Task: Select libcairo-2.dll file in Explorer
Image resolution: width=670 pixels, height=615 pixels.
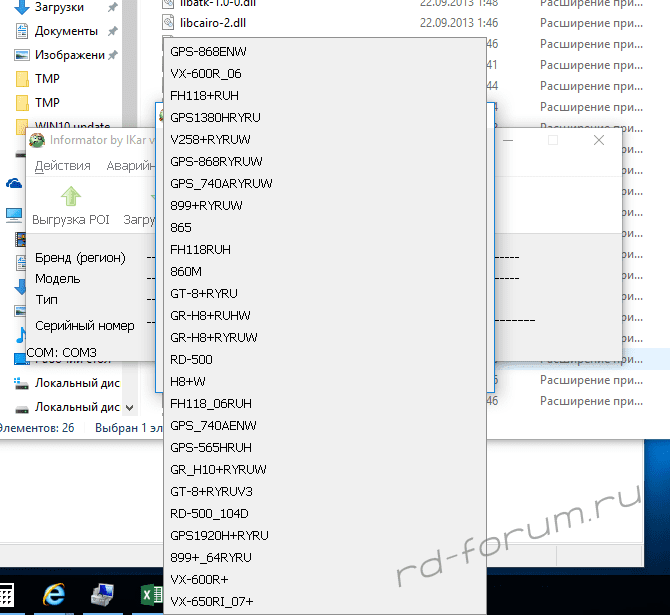Action: tap(212, 23)
